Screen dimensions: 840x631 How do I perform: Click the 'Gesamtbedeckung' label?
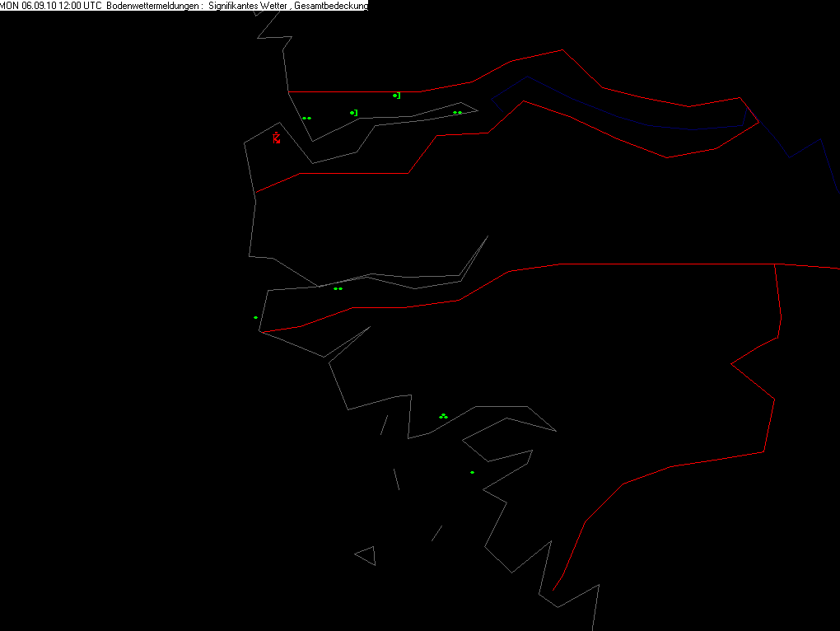[331, 6]
